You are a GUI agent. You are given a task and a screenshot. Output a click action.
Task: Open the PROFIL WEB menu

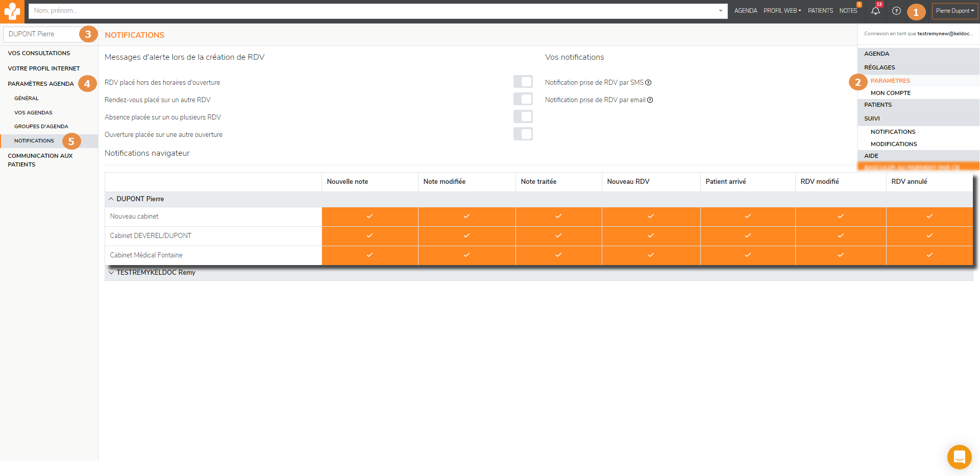[x=782, y=11]
